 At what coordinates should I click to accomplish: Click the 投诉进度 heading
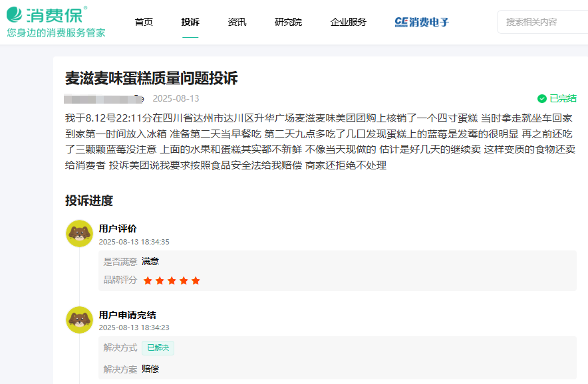(89, 201)
